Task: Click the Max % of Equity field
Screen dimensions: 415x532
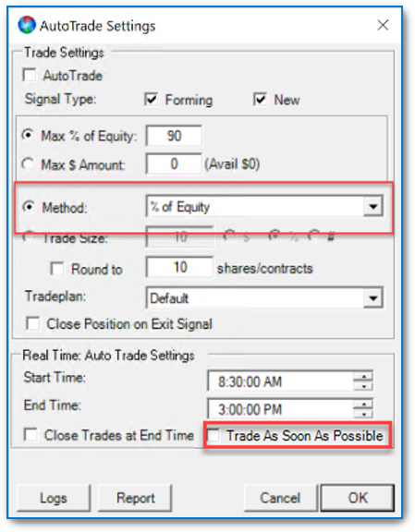Action: coord(174,136)
